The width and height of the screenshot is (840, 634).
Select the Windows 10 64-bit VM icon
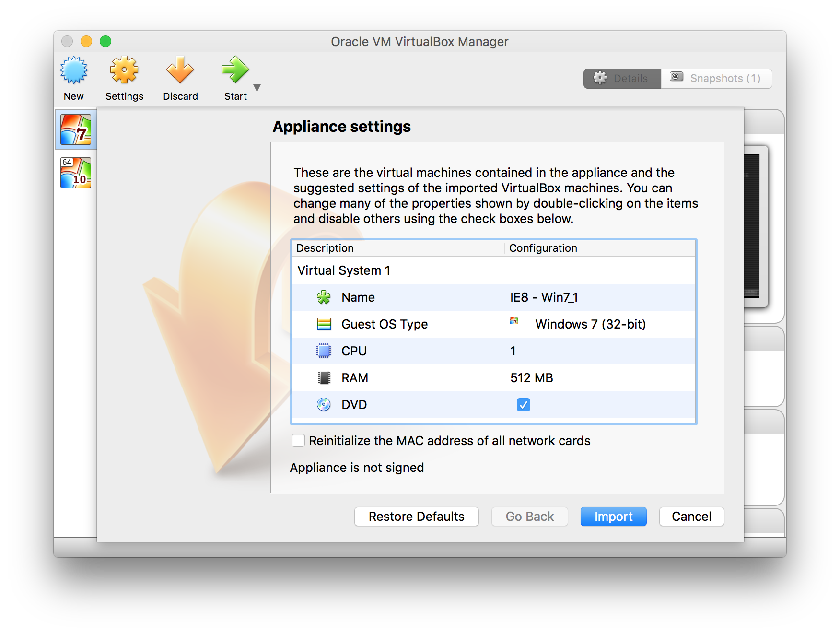click(x=76, y=173)
